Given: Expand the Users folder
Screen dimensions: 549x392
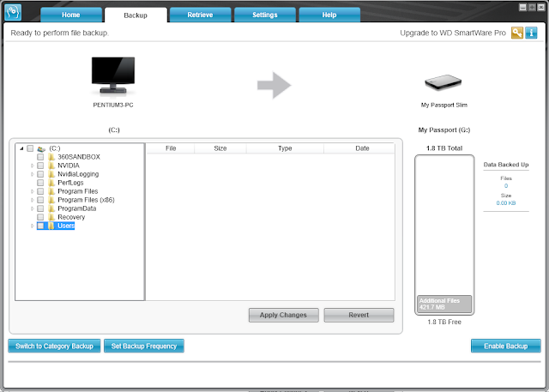Looking at the screenshot, I should tap(33, 226).
